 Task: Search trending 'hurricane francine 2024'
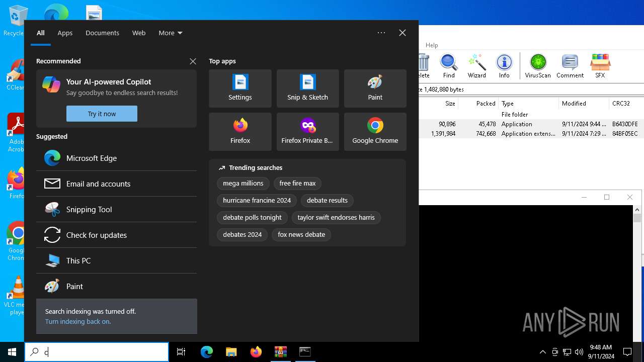(x=257, y=200)
